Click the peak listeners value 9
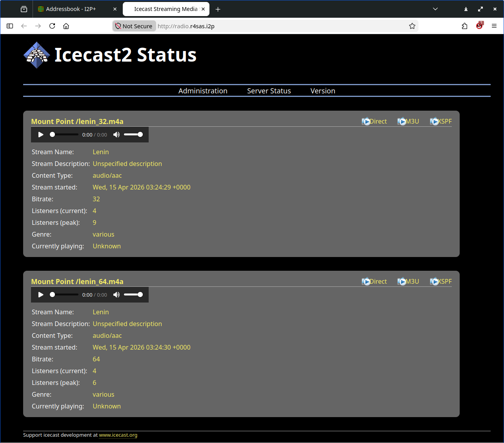Image resolution: width=504 pixels, height=443 pixels. pos(95,223)
